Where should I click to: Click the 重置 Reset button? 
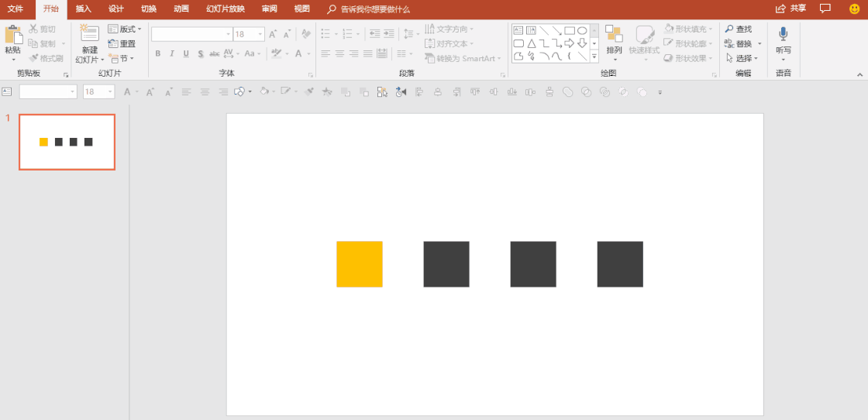122,44
